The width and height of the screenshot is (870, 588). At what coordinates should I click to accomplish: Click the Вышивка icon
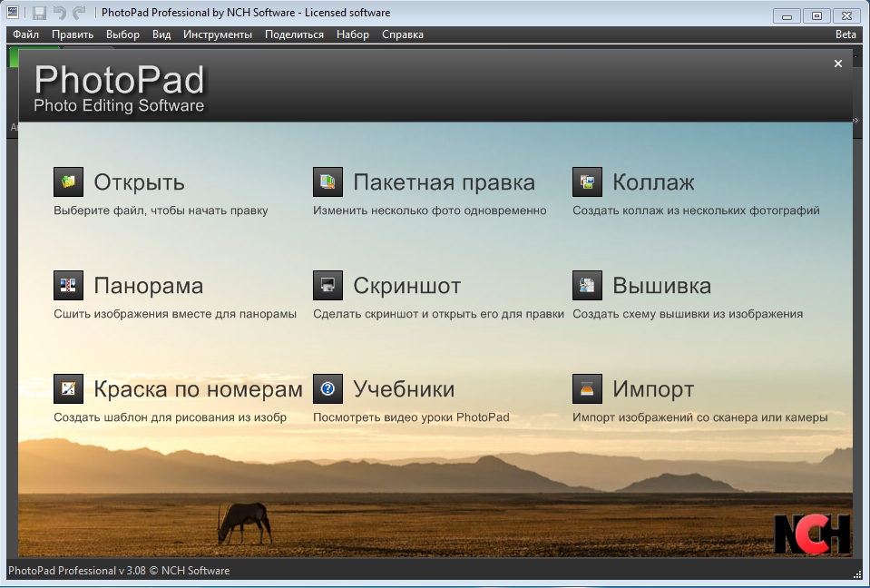(x=587, y=285)
